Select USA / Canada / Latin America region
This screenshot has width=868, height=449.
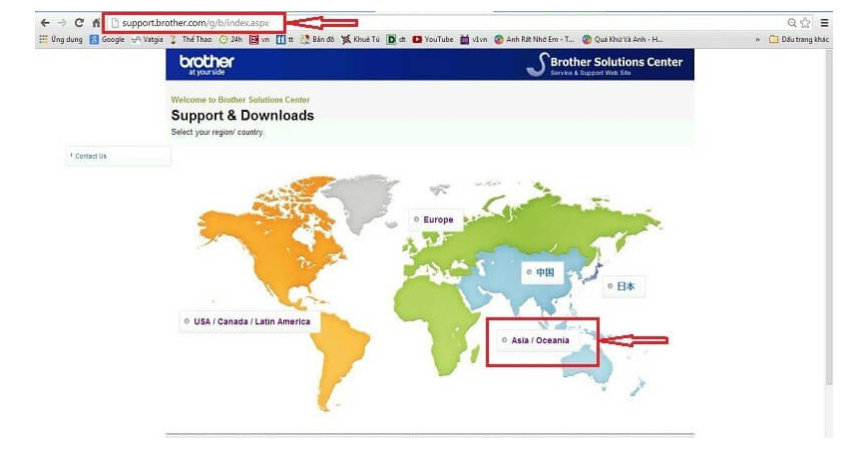(x=251, y=321)
